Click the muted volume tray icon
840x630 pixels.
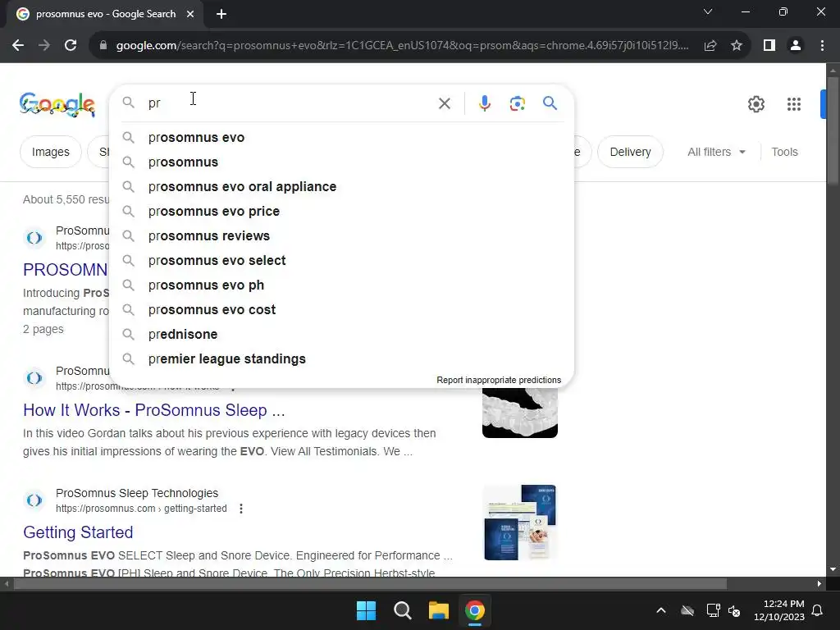734,610
